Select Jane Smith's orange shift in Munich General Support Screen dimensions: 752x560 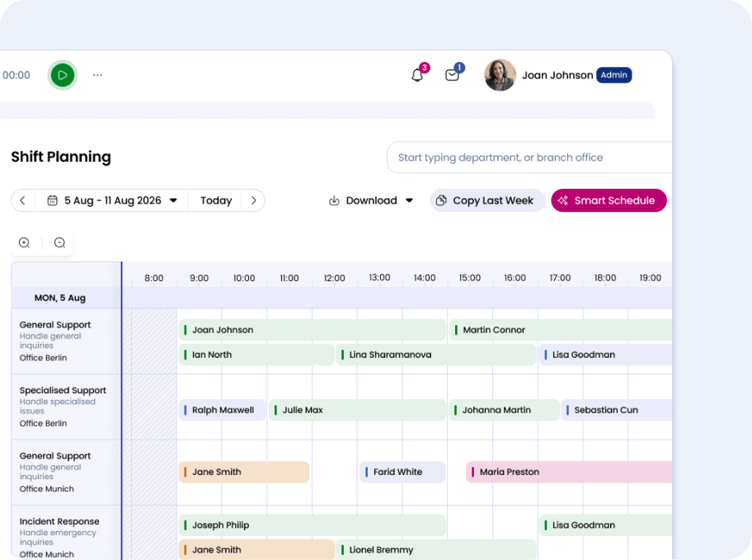(x=244, y=472)
